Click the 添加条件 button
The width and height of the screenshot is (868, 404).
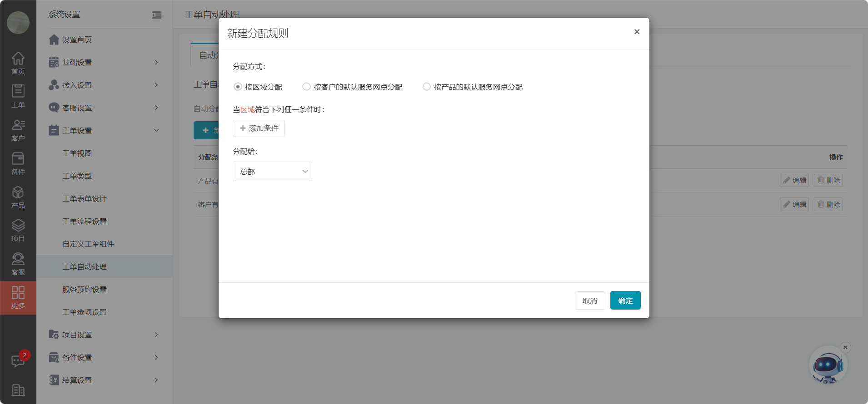pos(259,128)
